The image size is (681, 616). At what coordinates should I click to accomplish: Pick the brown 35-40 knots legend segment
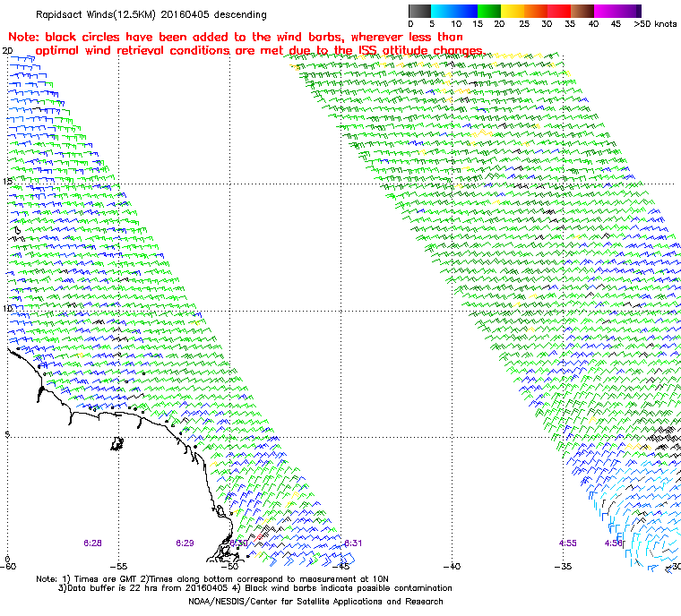pos(582,11)
